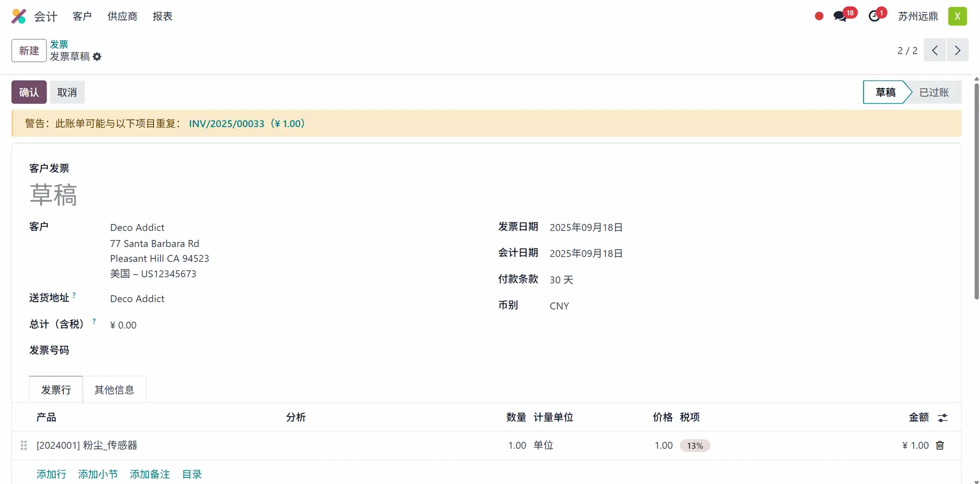
Task: Open the gear settings icon beside 发票草稿
Action: 97,57
